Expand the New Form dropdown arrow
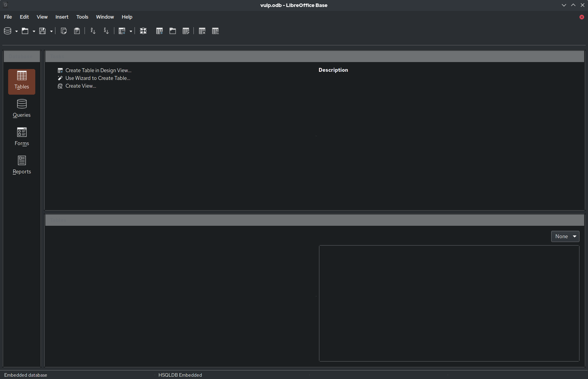Image resolution: width=588 pixels, height=379 pixels. tap(131, 31)
